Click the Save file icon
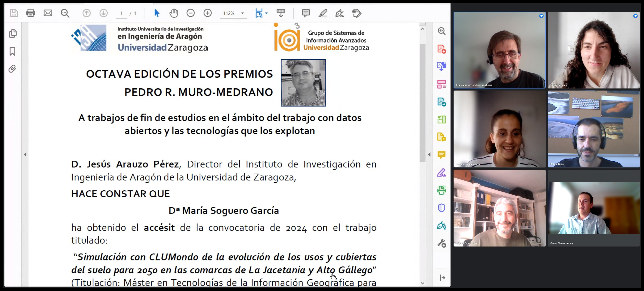 point(14,13)
